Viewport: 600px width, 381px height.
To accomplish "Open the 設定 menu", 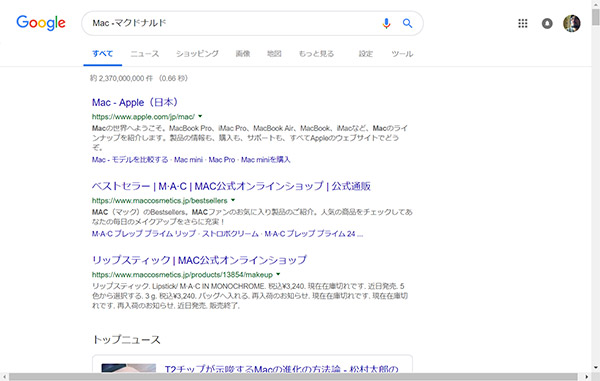I will (x=365, y=54).
